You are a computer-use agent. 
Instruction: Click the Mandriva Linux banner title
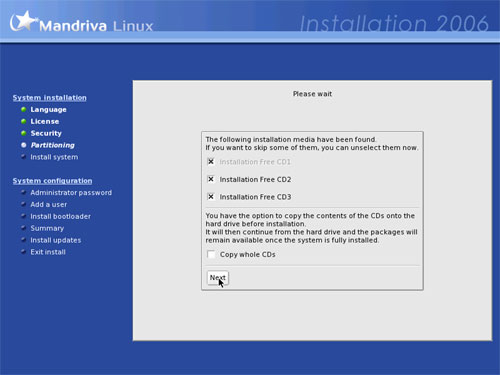(x=96, y=26)
